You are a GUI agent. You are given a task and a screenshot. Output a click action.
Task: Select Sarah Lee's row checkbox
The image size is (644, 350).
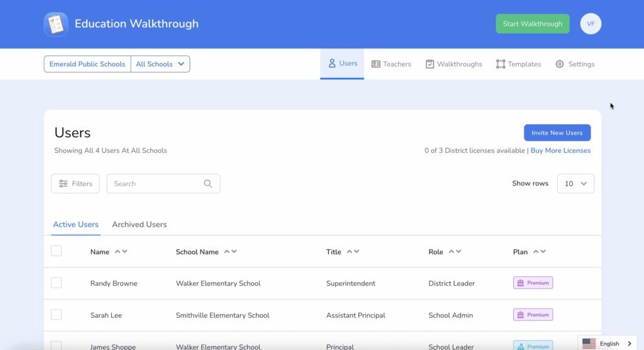pos(57,315)
